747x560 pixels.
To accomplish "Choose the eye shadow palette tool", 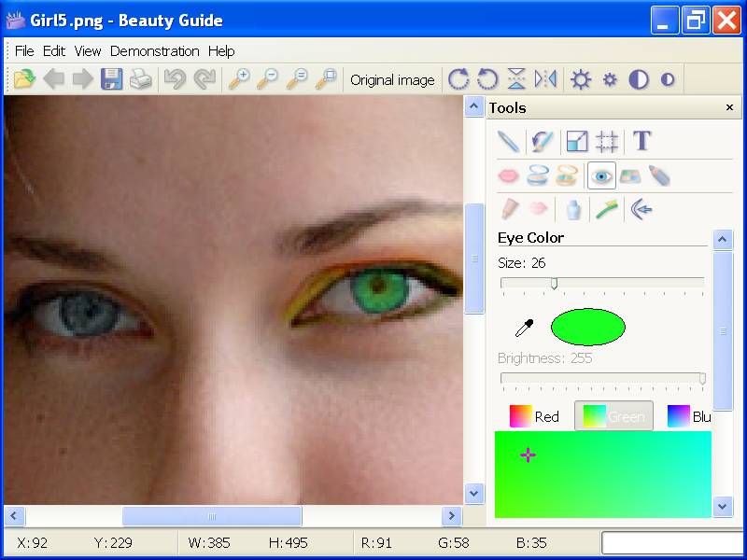I will pos(630,176).
